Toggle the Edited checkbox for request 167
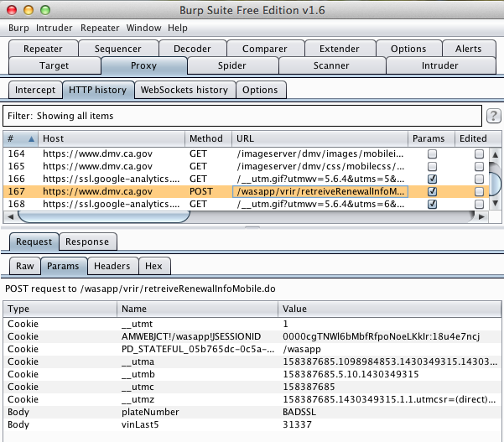The image size is (504, 442). tap(479, 191)
